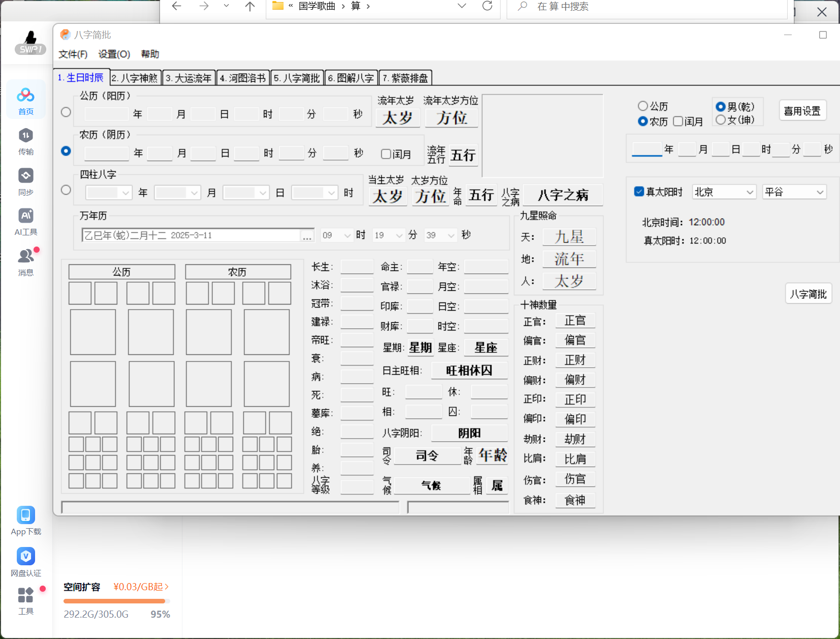Select the 四柱八字 radio button
The image size is (840, 639).
point(66,190)
